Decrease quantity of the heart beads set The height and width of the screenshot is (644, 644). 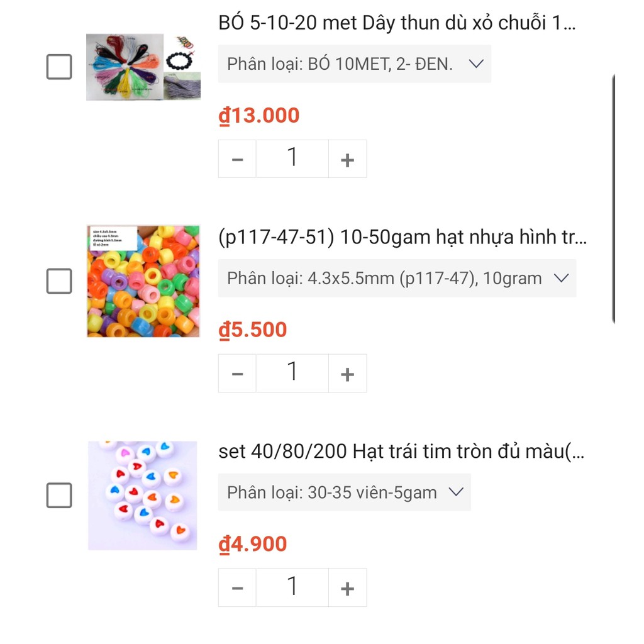click(x=237, y=587)
